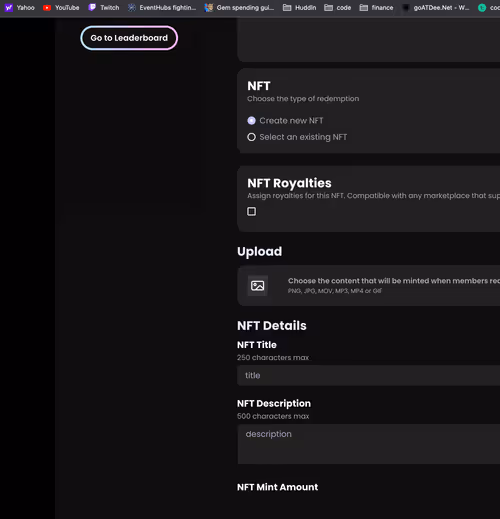This screenshot has height=519, width=500.
Task: Enable the NFT Royalties checkbox
Action: coord(252,211)
